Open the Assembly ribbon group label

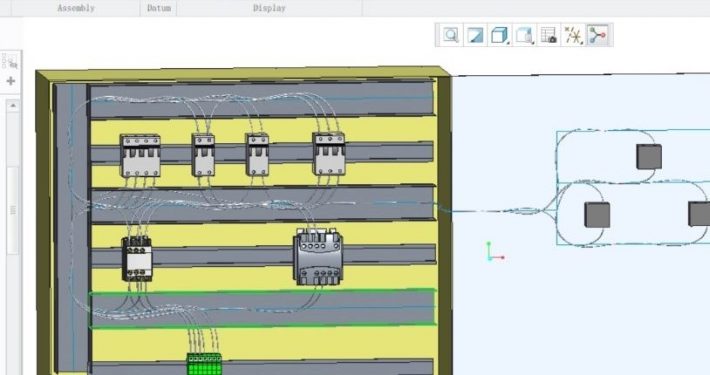click(76, 8)
